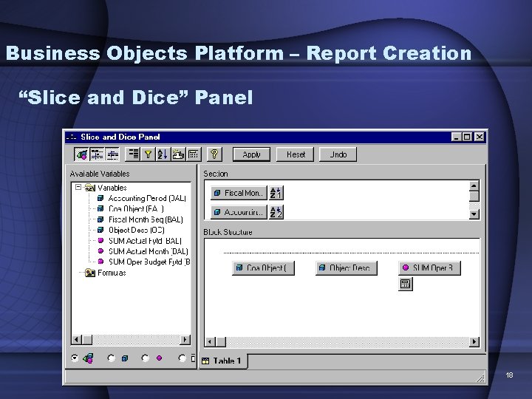This screenshot has height=399, width=532.
Task: Select SUM Oper Budget Fytd variable
Action: click(149, 262)
